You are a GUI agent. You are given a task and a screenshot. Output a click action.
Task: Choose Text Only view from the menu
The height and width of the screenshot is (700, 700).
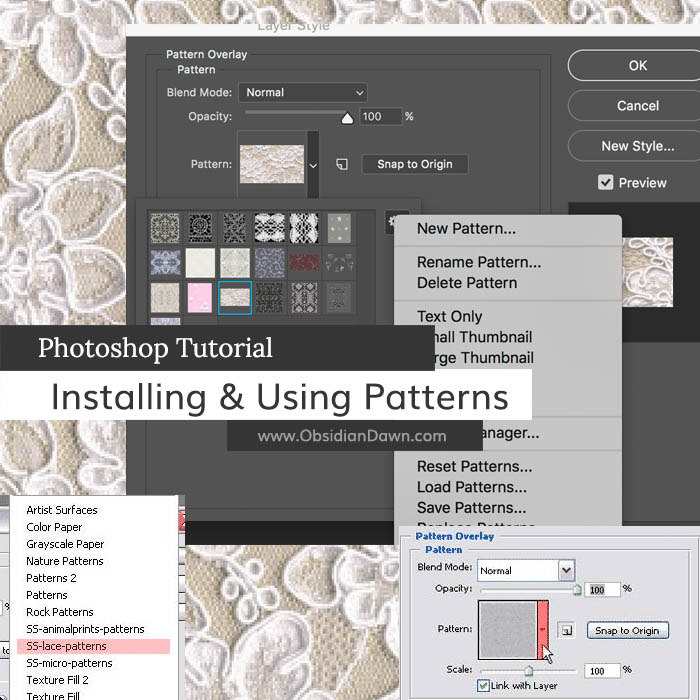[x=450, y=317]
